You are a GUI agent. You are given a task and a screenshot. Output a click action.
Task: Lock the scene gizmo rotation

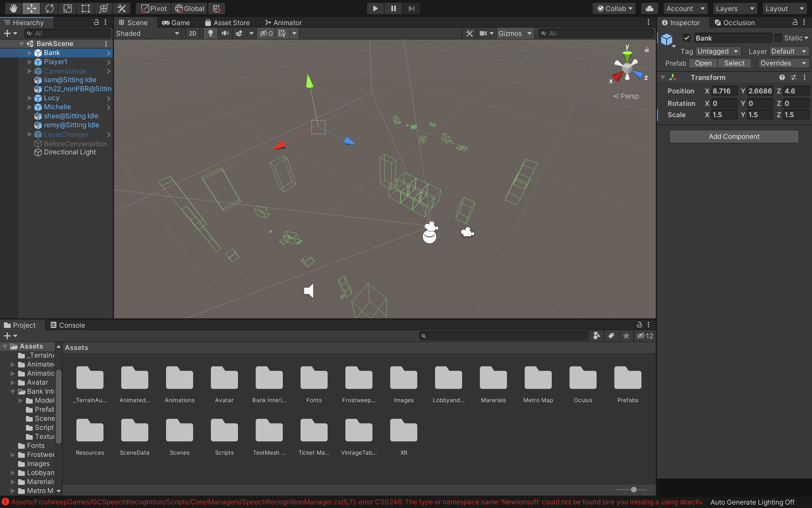coord(646,50)
